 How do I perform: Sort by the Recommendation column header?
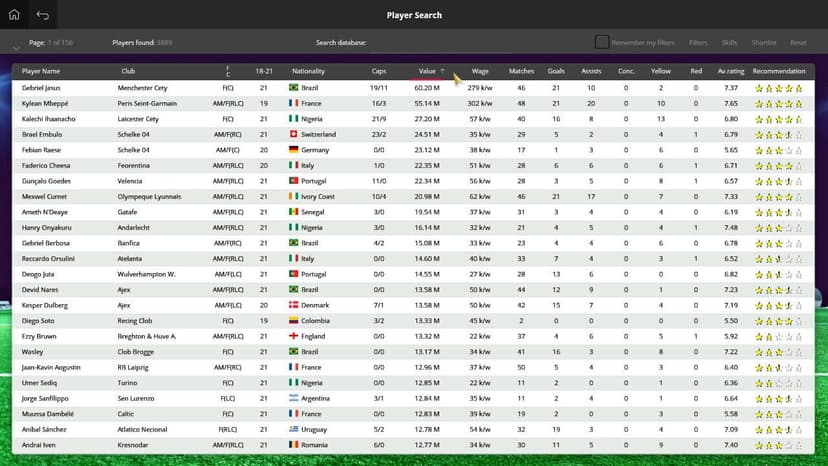pos(779,71)
